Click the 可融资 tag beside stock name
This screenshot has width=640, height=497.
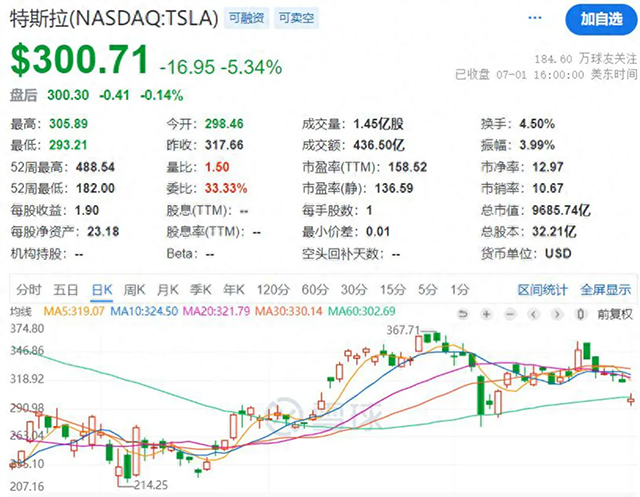247,18
